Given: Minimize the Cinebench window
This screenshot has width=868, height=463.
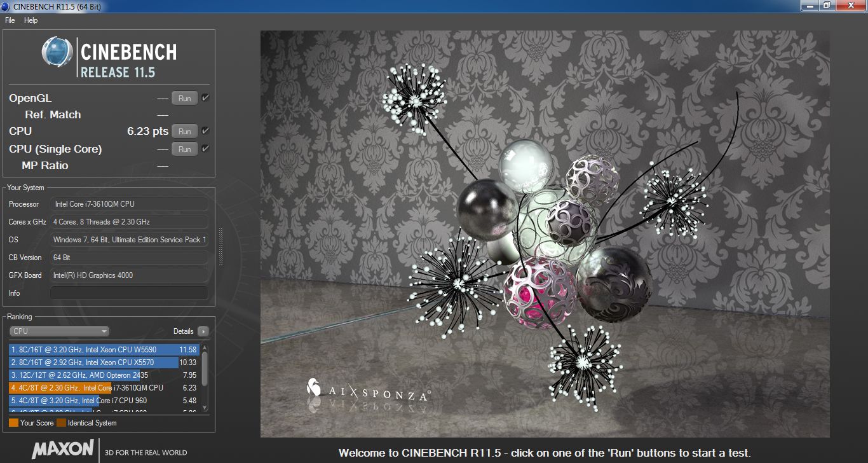Looking at the screenshot, I should [811, 5].
